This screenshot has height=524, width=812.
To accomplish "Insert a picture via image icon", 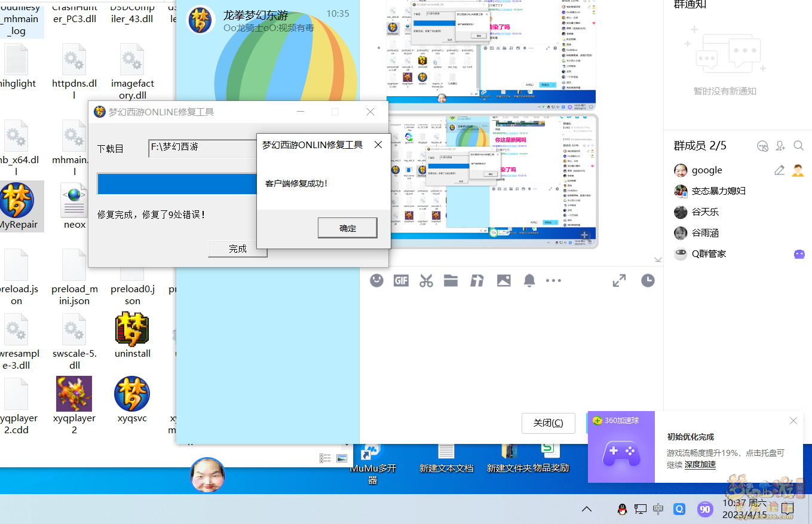I will (x=504, y=280).
